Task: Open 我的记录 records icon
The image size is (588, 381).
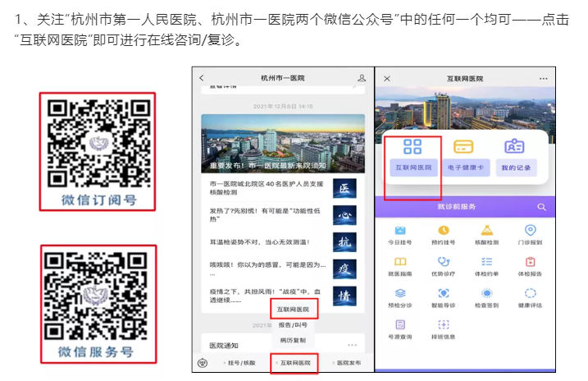Action: click(514, 148)
